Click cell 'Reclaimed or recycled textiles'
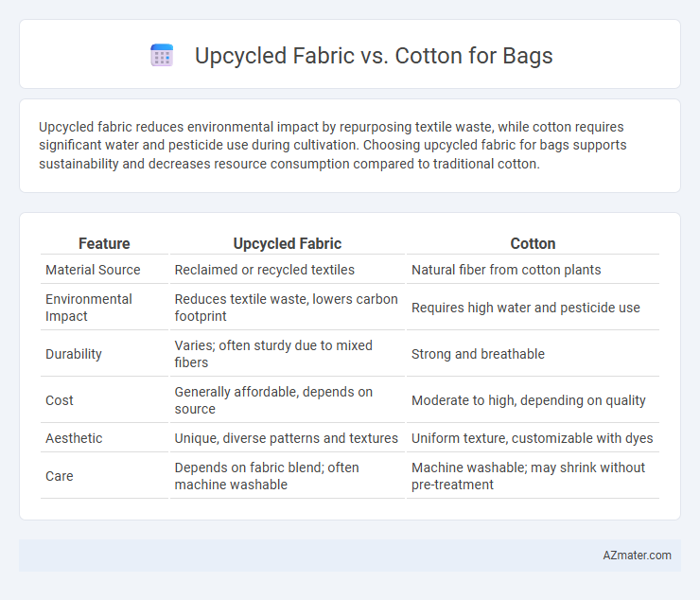Screen dimensions: 700x600 (x=264, y=270)
